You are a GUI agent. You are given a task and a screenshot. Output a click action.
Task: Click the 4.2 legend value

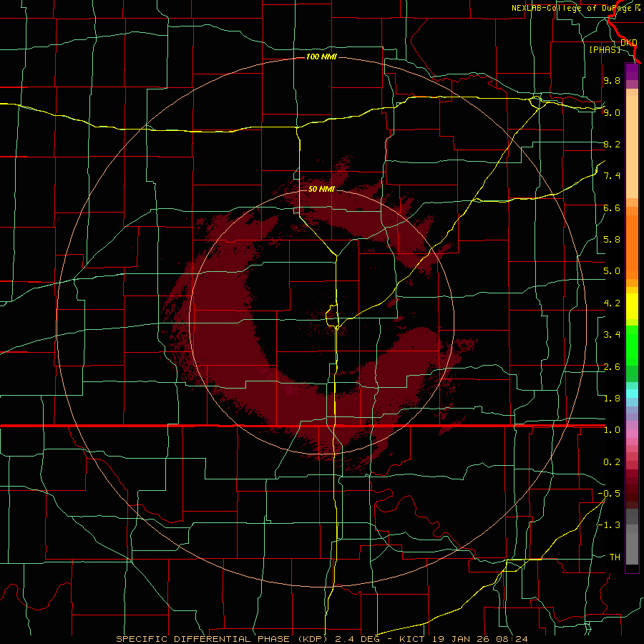point(612,303)
